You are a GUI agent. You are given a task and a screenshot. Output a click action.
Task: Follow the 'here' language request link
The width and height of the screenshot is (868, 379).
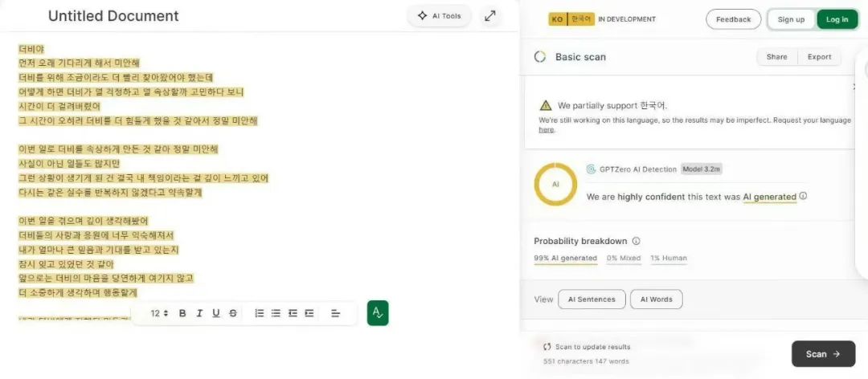coord(546,130)
